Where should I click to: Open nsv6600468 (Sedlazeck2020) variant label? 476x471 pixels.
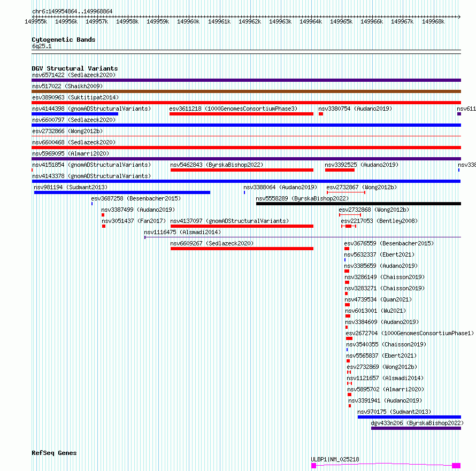pyautogui.click(x=74, y=142)
